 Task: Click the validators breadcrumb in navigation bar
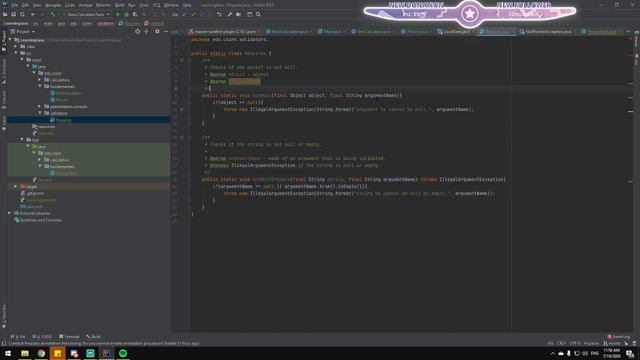(x=105, y=24)
